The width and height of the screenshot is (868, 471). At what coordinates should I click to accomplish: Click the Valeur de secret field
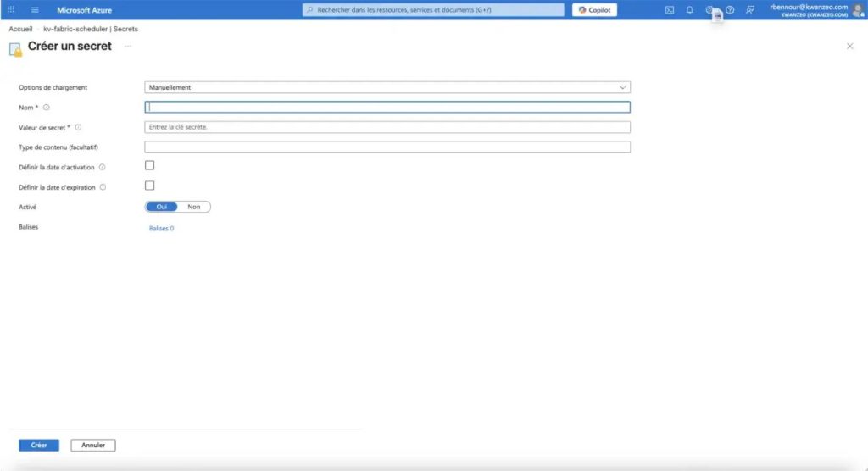tap(387, 127)
